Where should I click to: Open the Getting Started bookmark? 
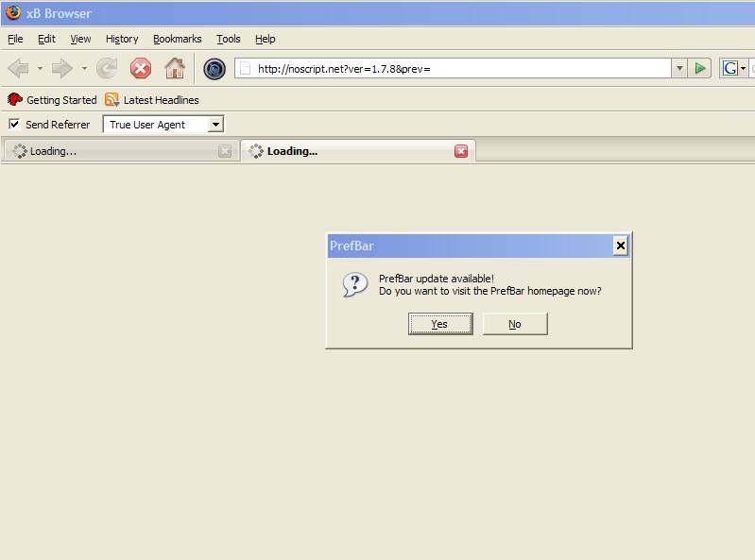pyautogui.click(x=52, y=100)
